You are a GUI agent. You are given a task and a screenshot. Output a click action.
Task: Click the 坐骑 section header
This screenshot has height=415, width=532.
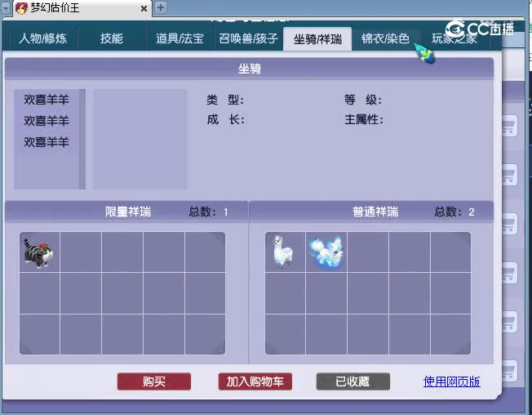coord(249,69)
